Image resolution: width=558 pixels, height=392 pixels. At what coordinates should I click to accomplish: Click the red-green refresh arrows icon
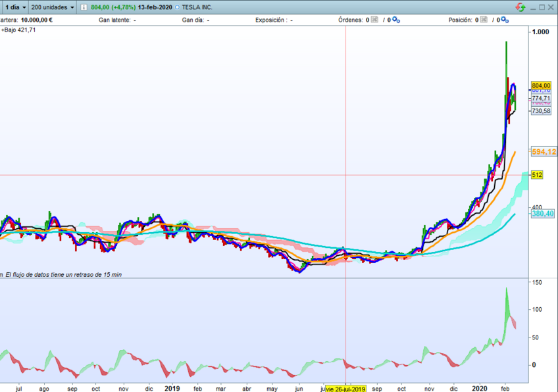pyautogui.click(x=520, y=7)
